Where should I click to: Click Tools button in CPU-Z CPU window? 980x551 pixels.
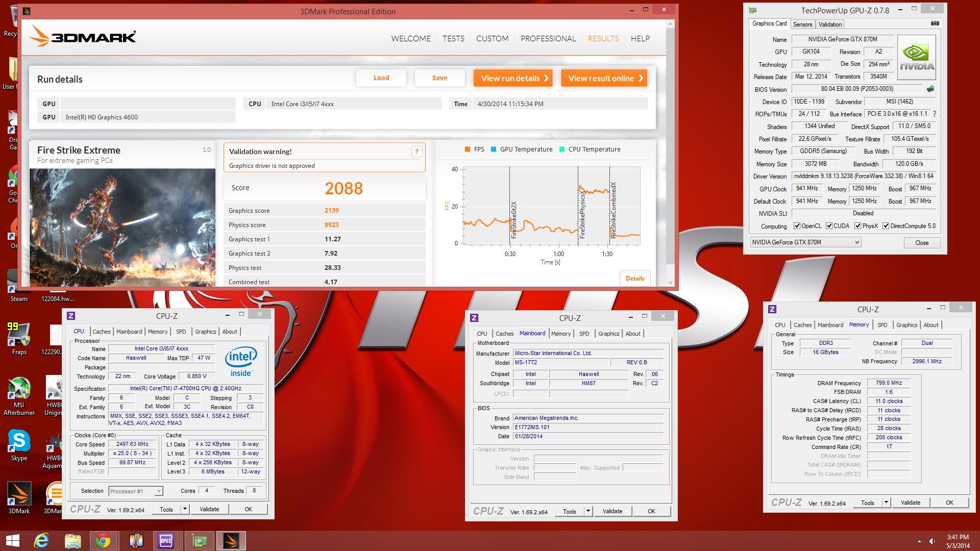click(166, 509)
